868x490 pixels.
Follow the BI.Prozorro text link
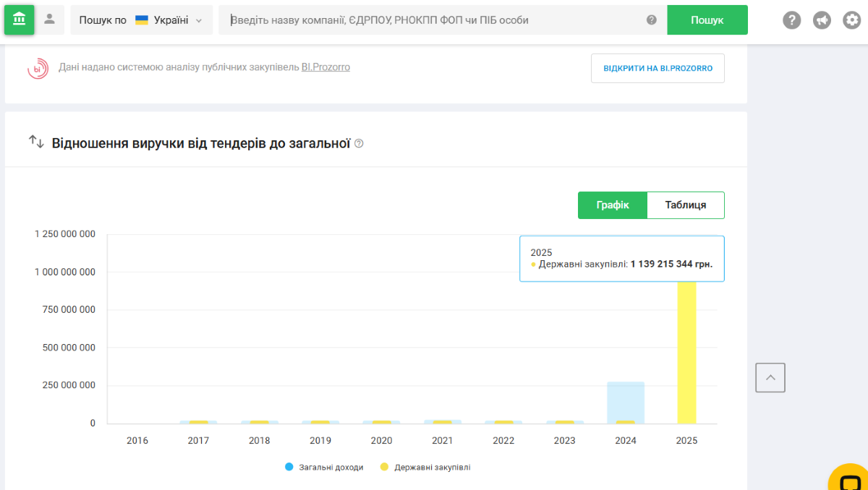[x=325, y=67]
